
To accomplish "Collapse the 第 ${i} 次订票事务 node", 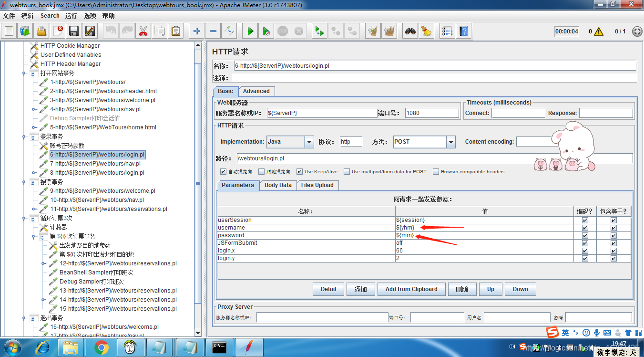I will pyautogui.click(x=33, y=237).
